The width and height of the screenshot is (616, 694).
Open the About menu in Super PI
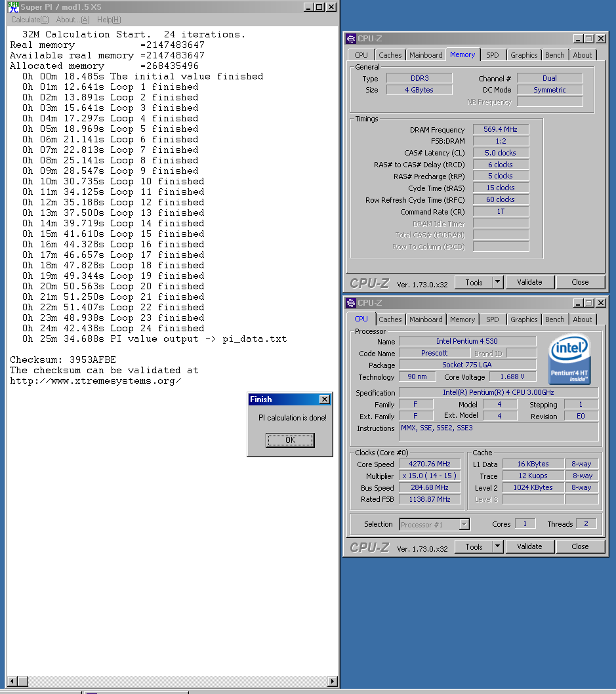(73, 20)
